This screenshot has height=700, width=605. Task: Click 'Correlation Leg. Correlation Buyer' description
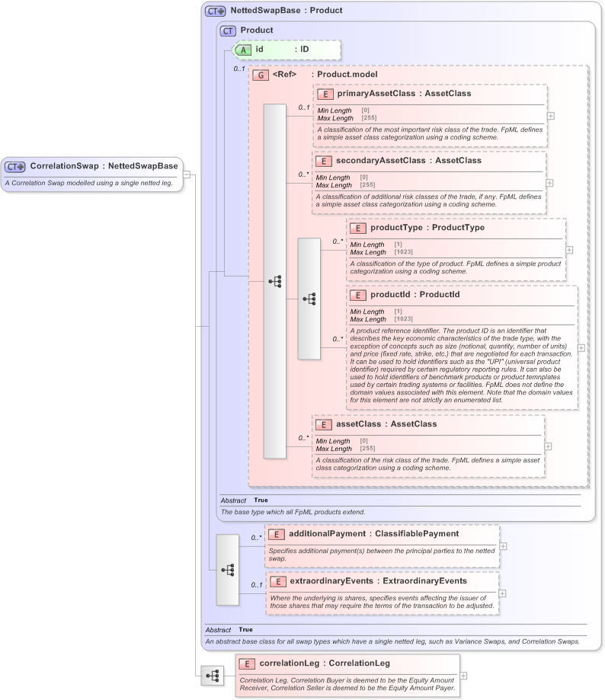click(x=347, y=684)
